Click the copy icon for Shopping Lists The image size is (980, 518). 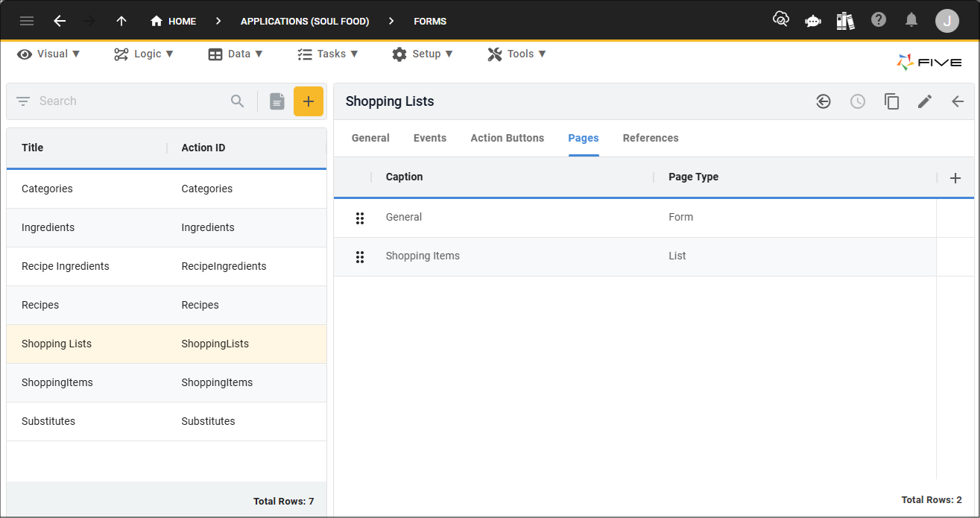(892, 101)
